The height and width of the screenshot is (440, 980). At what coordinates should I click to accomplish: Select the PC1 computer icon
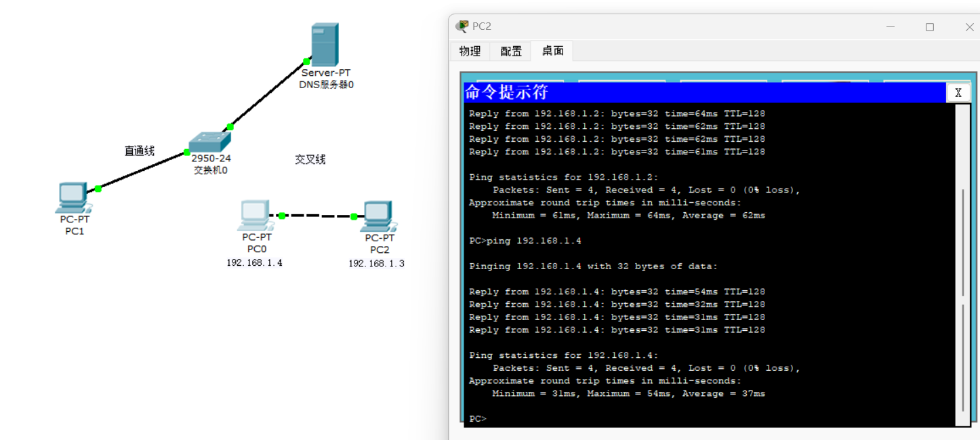(73, 197)
